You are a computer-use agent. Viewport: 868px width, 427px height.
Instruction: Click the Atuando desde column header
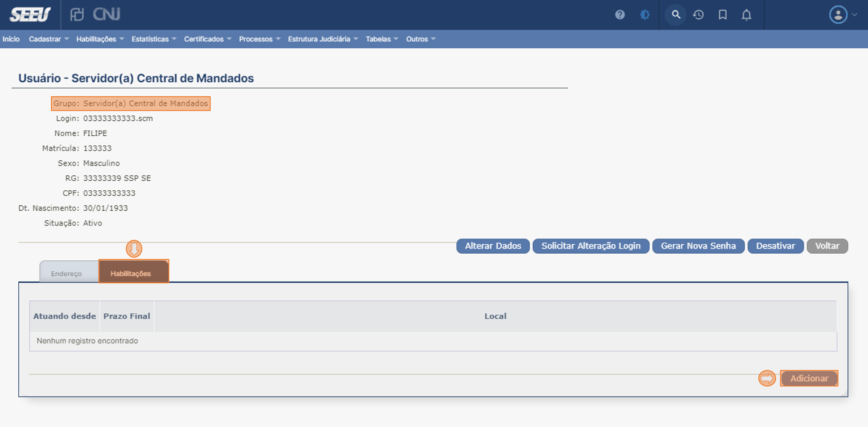64,316
